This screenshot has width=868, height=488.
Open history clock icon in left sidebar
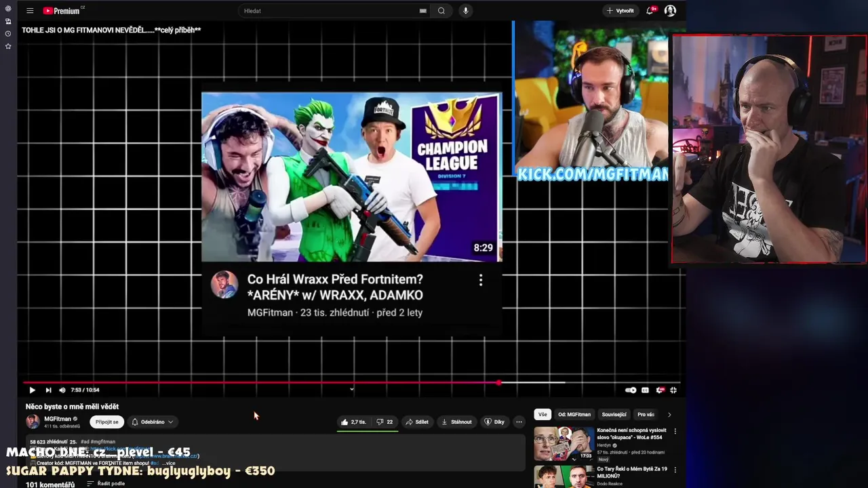point(8,33)
